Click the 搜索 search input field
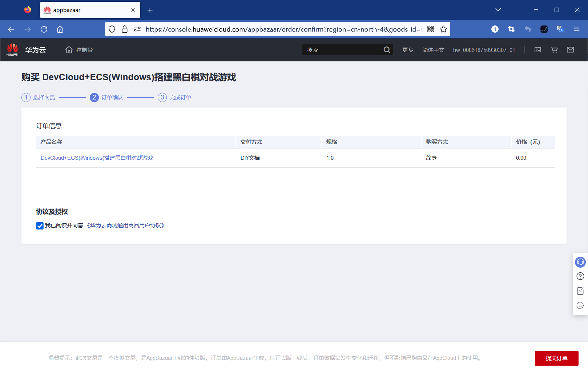 tap(345, 50)
